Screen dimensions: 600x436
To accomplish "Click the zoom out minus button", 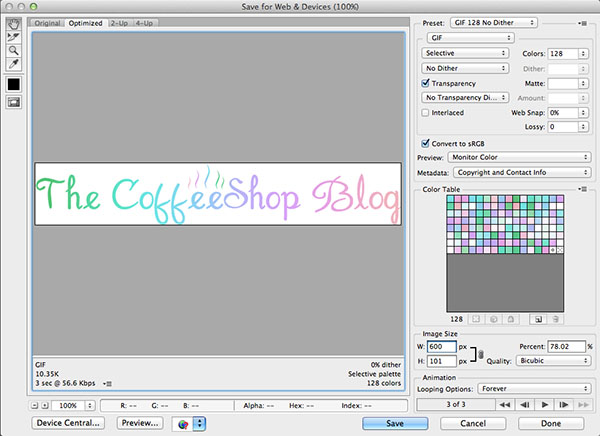I will [x=34, y=405].
